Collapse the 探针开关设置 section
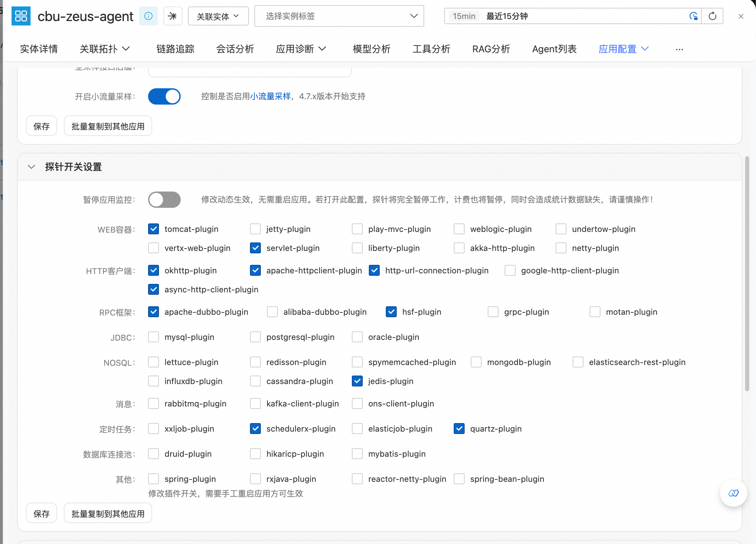Viewport: 756px width, 544px height. pyautogui.click(x=31, y=167)
